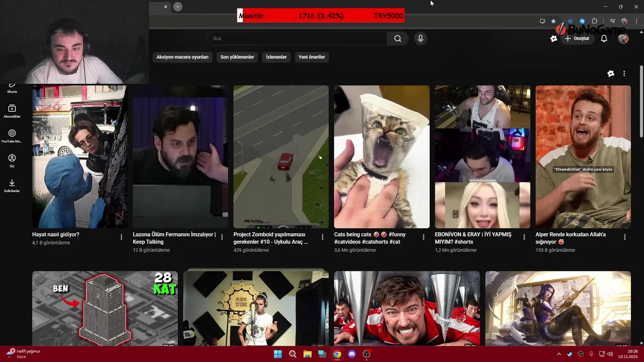Select the İzlenenler chip

[x=276, y=57]
